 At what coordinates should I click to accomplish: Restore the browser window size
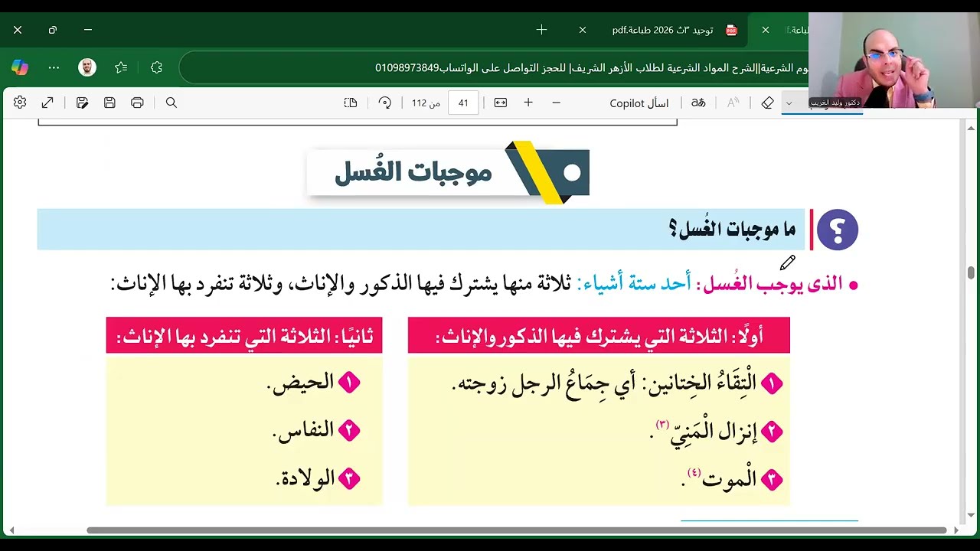pos(52,30)
